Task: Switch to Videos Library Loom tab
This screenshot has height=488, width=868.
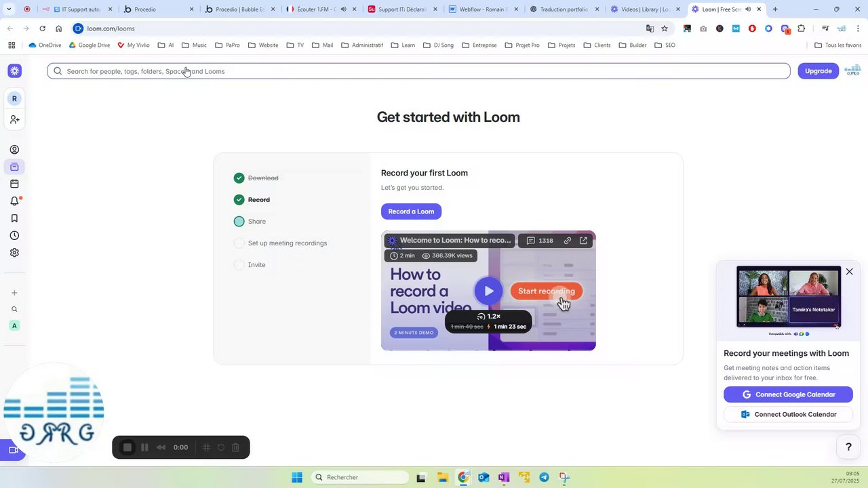Action: pos(645,9)
